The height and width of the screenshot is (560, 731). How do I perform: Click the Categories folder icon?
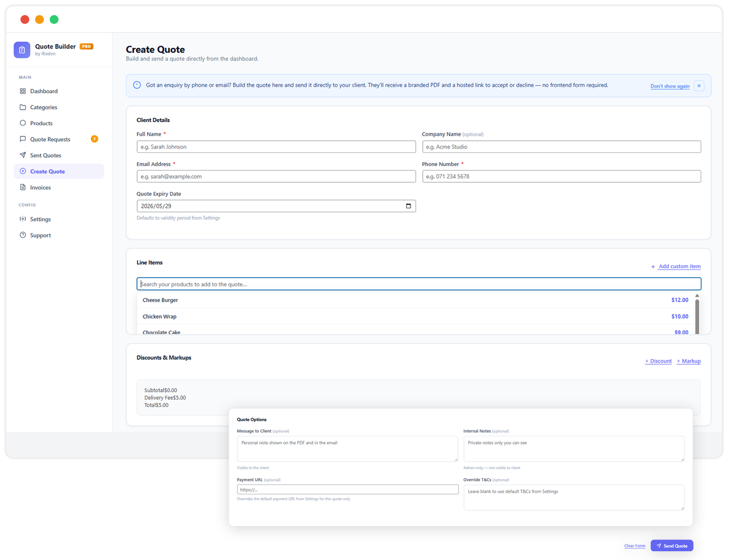point(23,107)
